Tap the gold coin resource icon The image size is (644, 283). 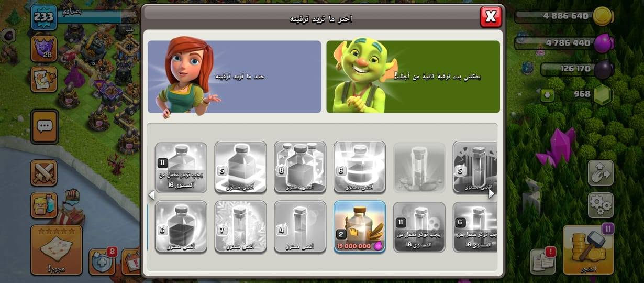(x=603, y=17)
